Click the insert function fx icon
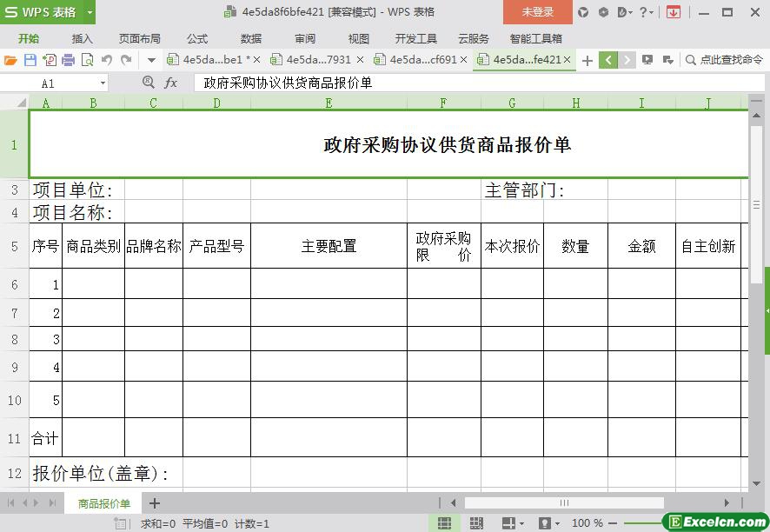 pos(171,83)
